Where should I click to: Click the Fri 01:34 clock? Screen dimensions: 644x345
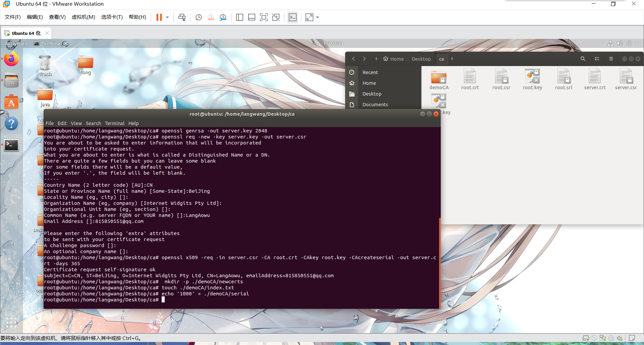pos(333,43)
